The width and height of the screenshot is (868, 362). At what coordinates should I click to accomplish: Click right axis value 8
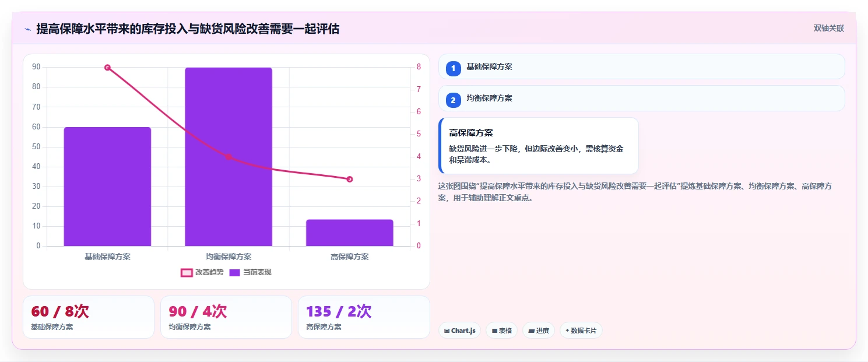(419, 67)
